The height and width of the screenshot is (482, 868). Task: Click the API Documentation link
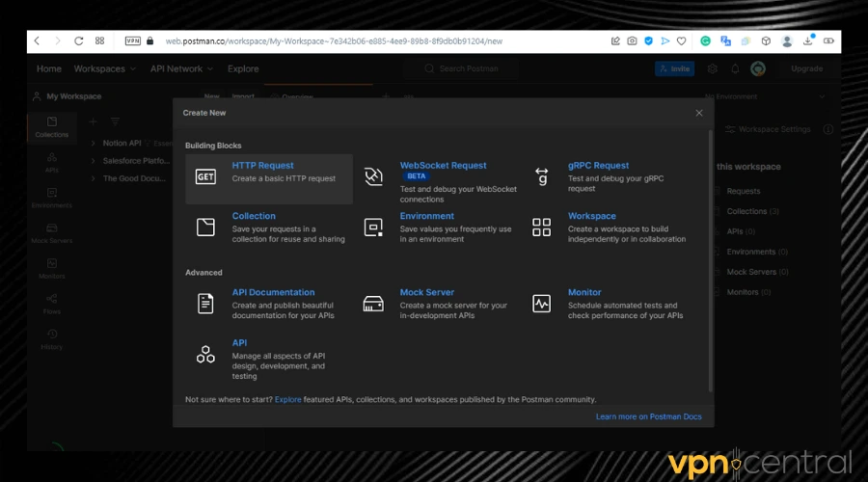pyautogui.click(x=273, y=292)
